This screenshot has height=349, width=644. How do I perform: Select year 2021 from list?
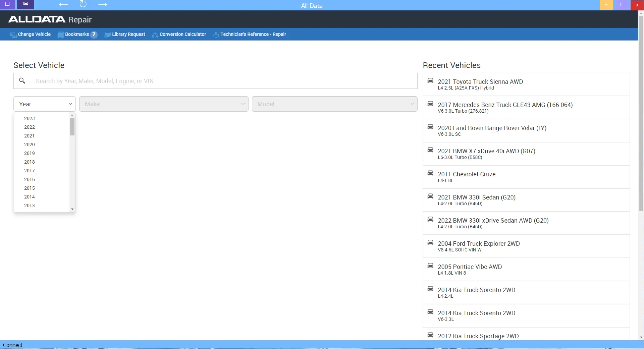tap(30, 136)
